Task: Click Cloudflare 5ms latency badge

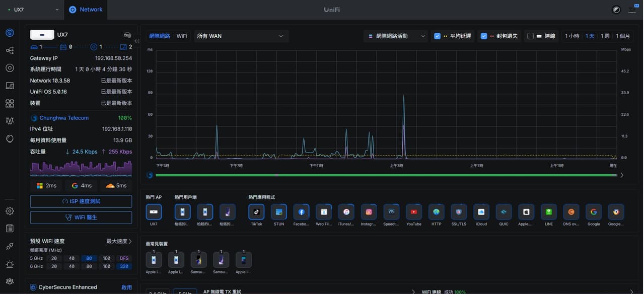Action: 116,186
